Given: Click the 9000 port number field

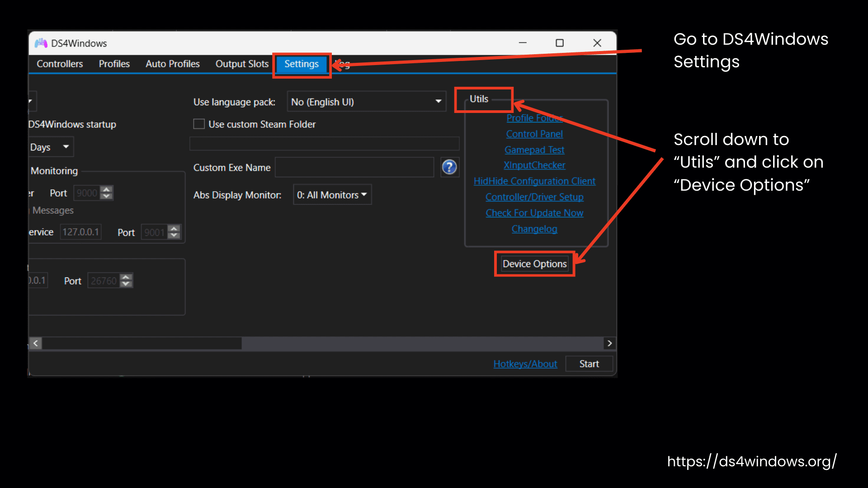Looking at the screenshot, I should 87,193.
